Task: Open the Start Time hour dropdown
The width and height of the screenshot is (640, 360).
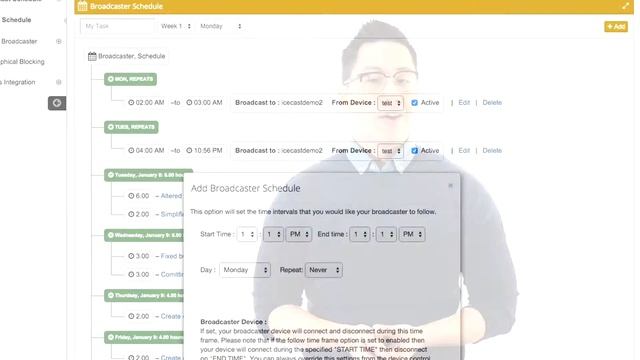Action: [247, 234]
